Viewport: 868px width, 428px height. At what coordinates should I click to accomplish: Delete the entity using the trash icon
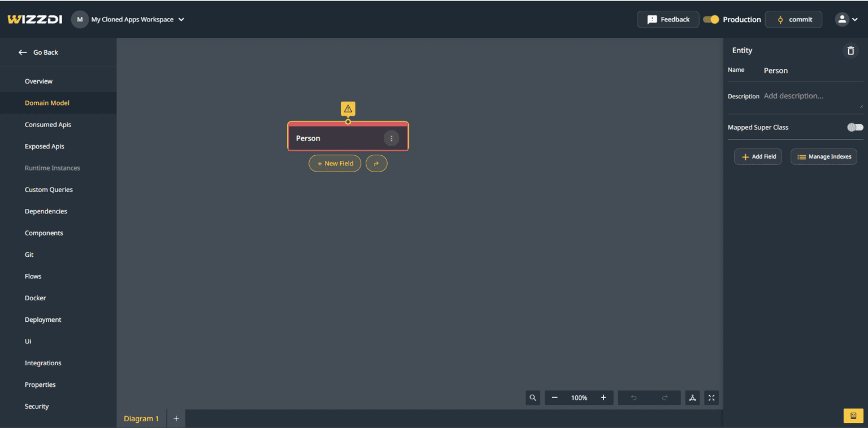[x=850, y=51]
